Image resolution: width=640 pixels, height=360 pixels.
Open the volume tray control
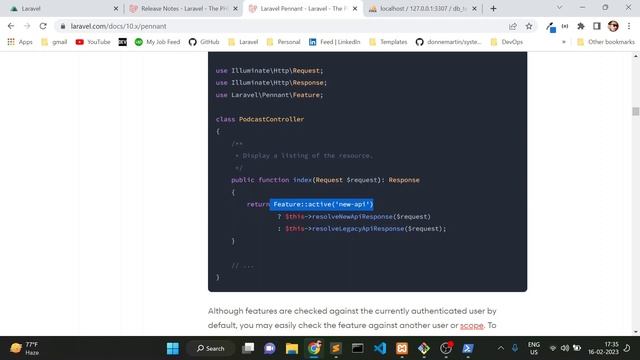(565, 348)
